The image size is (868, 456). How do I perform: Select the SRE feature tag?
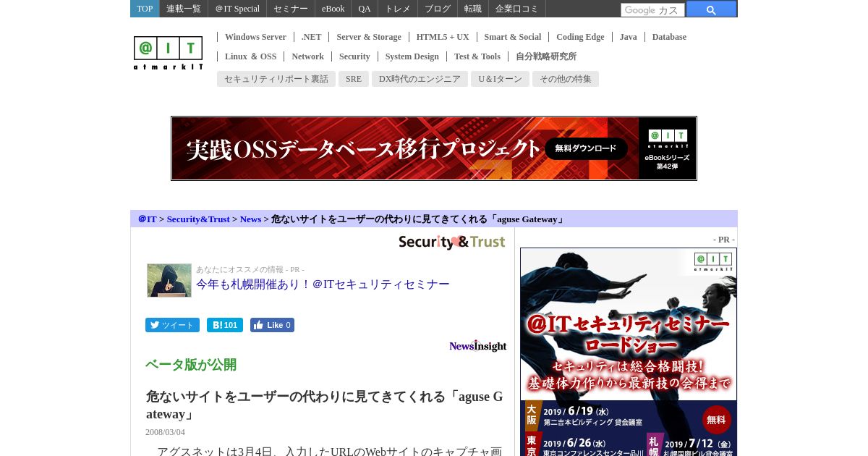point(354,79)
